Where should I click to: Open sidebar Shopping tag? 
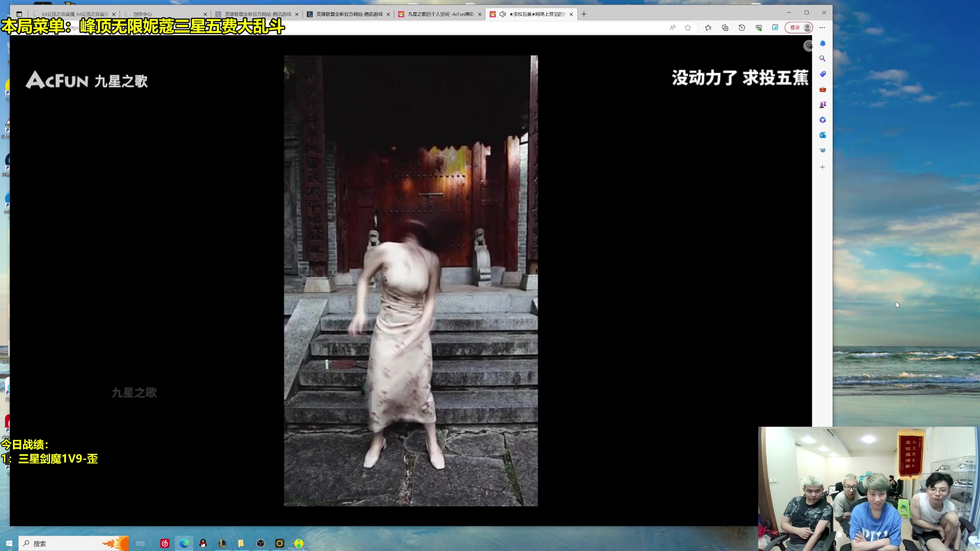(x=822, y=74)
